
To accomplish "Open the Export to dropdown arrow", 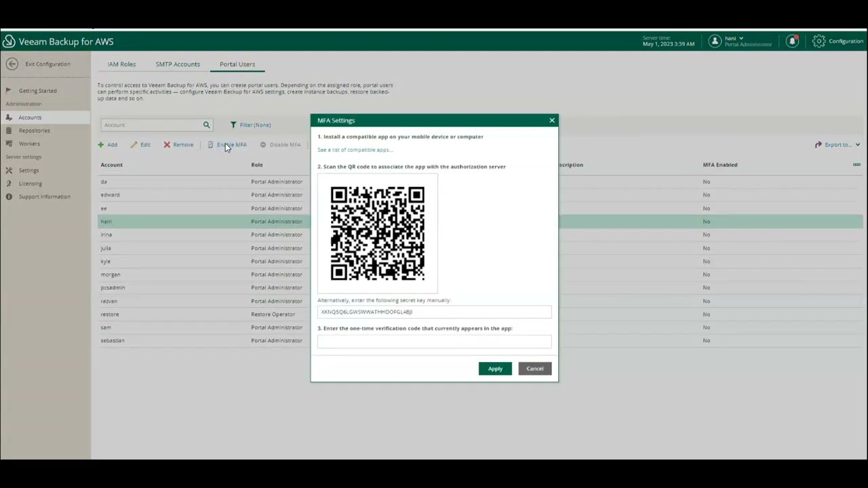I will (x=858, y=144).
